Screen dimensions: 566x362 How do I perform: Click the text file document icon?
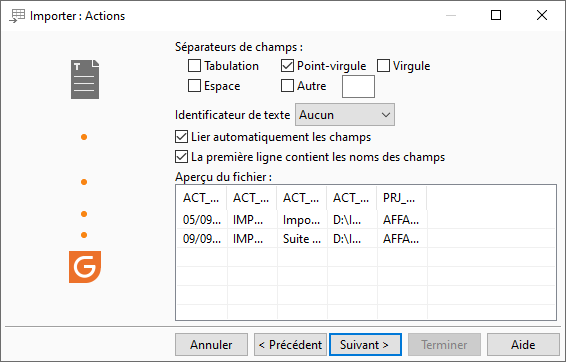pos(85,79)
